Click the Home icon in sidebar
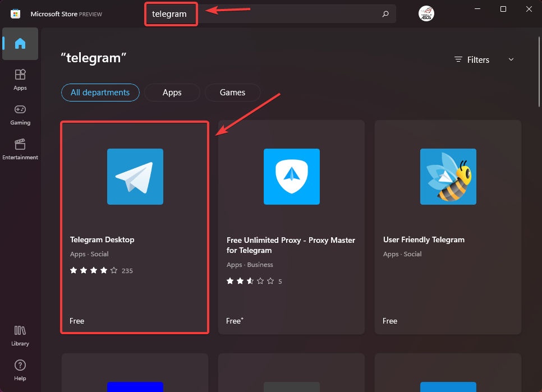The width and height of the screenshot is (542, 392). tap(20, 44)
